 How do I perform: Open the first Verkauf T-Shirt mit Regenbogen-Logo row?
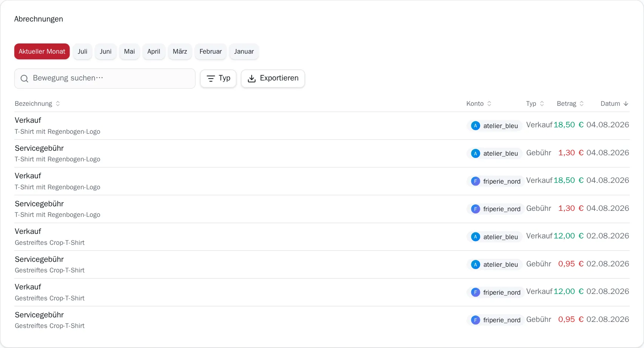tap(322, 126)
